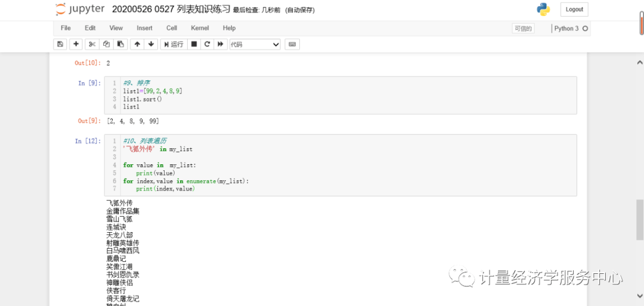Viewport: 644px width, 306px height.
Task: Open the Kernel menu
Action: (x=200, y=28)
